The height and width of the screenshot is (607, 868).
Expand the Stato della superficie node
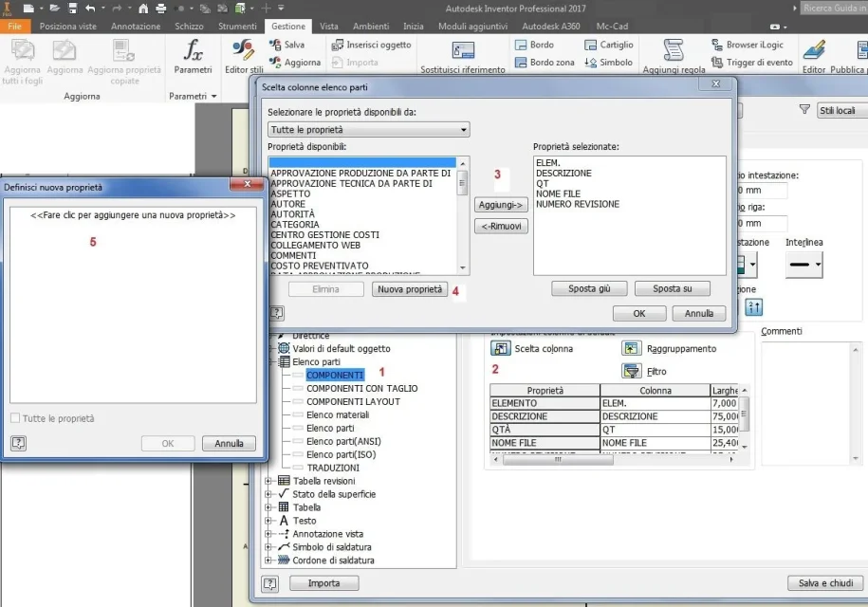tap(268, 494)
